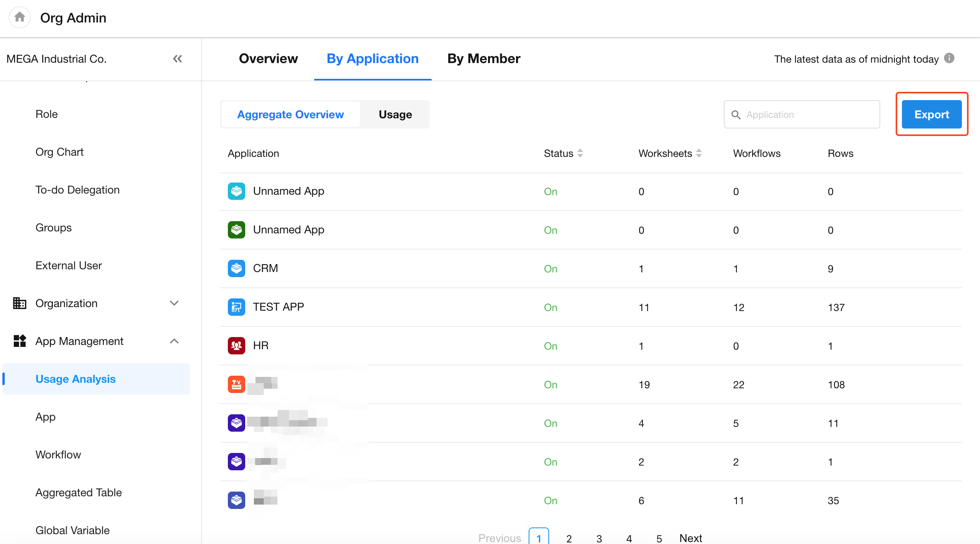
Task: Open the App item under App Management
Action: [45, 417]
